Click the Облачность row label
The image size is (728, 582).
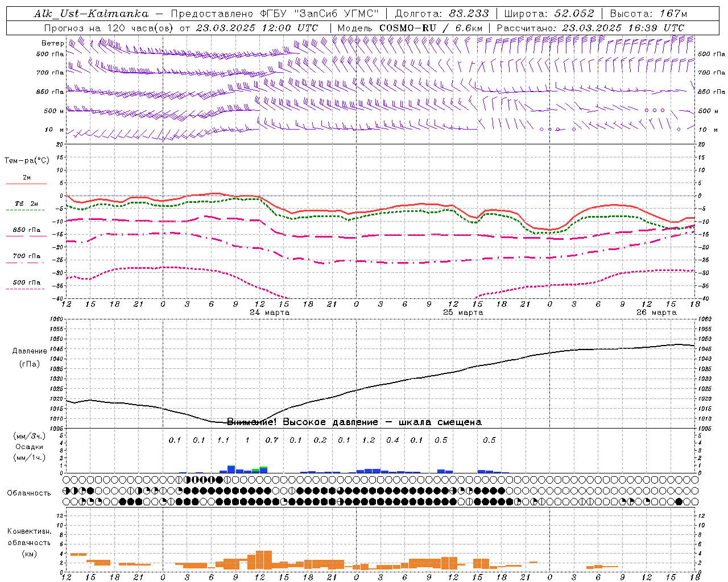(29, 493)
